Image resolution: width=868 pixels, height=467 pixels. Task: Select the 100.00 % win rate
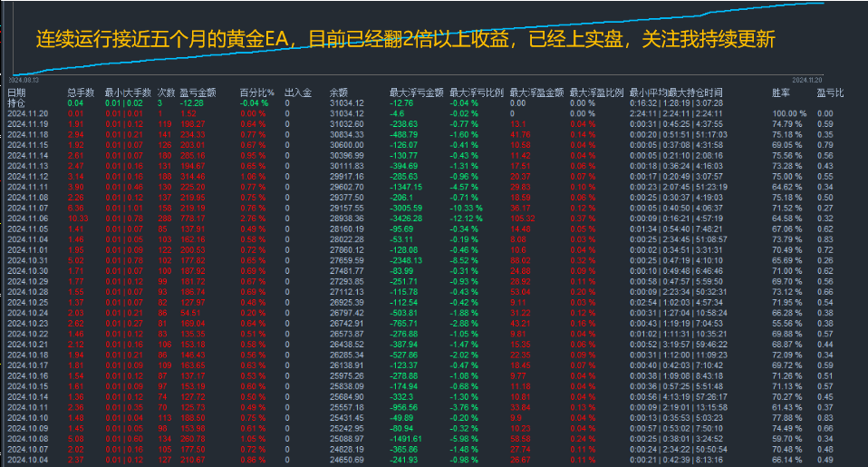(789, 113)
